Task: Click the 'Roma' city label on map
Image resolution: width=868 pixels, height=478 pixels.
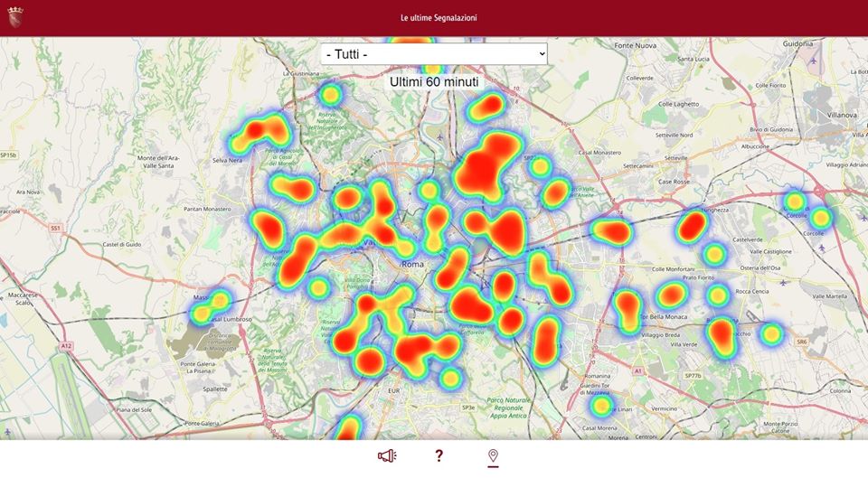Action: coord(412,264)
